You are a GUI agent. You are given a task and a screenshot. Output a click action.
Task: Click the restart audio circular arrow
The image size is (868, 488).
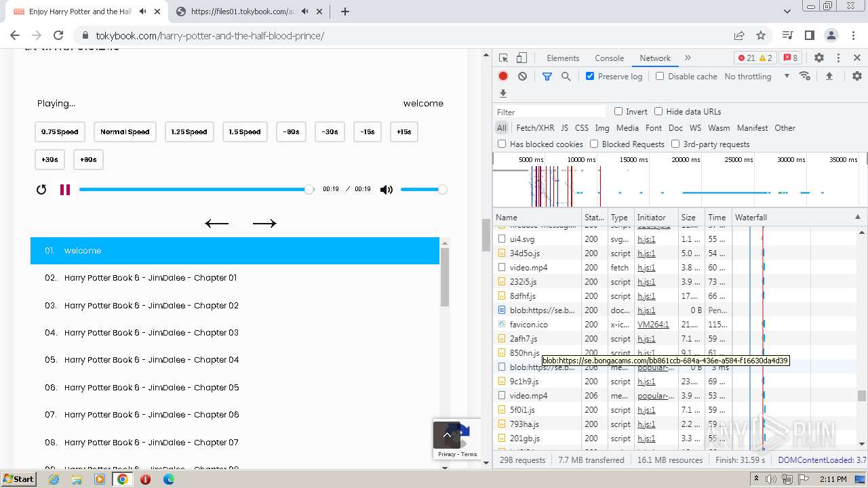pyautogui.click(x=41, y=190)
